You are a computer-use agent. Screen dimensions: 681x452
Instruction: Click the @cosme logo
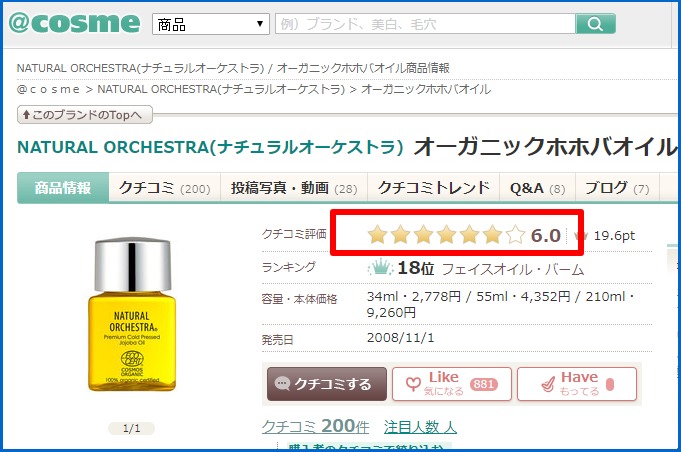point(74,23)
